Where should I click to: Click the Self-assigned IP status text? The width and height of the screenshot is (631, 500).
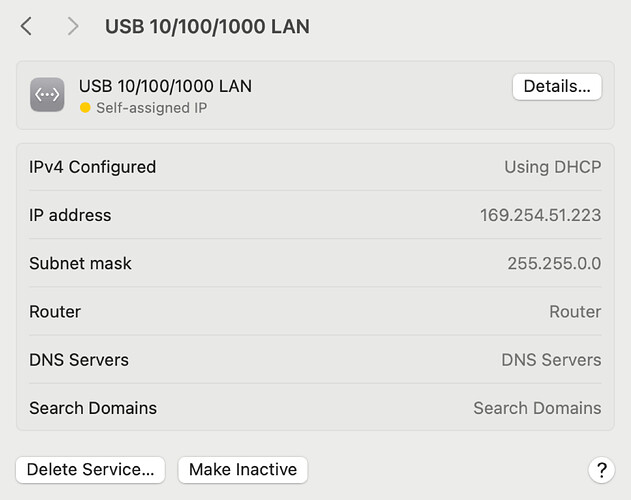pyautogui.click(x=152, y=108)
